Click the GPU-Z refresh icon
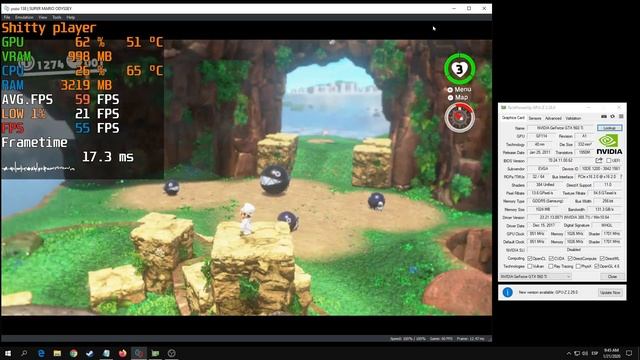 [x=612, y=117]
